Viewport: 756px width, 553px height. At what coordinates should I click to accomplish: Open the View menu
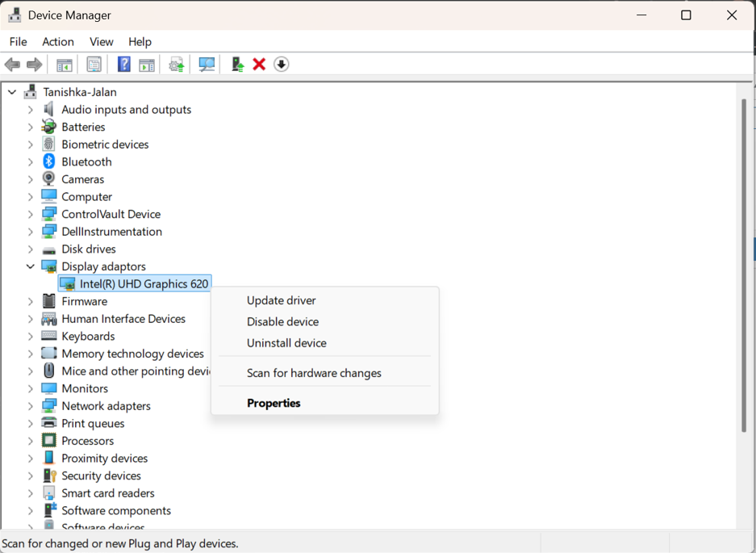click(101, 41)
